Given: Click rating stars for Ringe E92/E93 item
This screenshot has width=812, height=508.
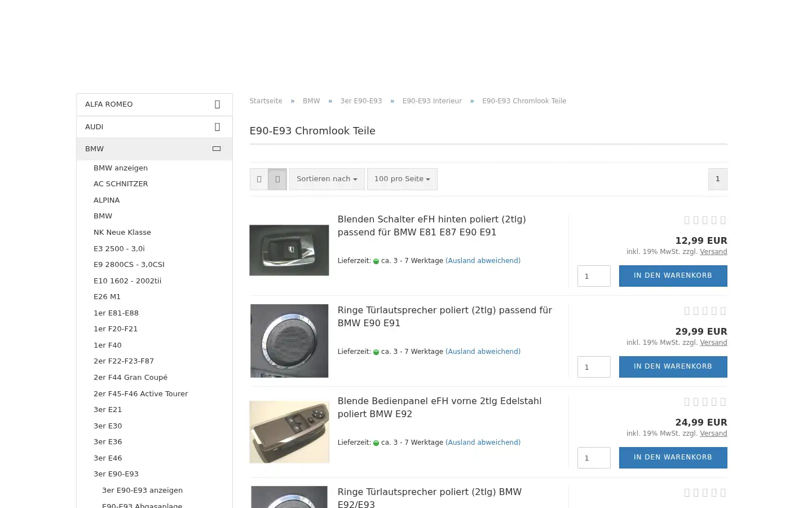Looking at the screenshot, I should click(705, 493).
